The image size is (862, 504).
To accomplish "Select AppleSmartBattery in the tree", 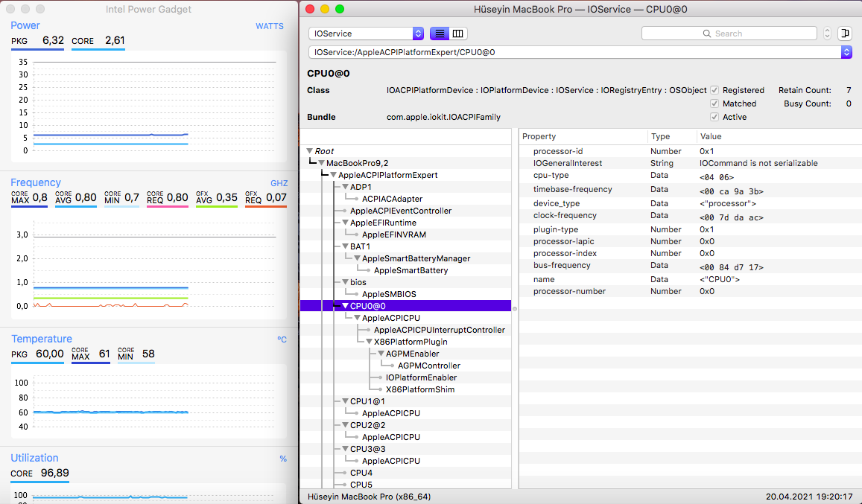I will click(x=411, y=270).
